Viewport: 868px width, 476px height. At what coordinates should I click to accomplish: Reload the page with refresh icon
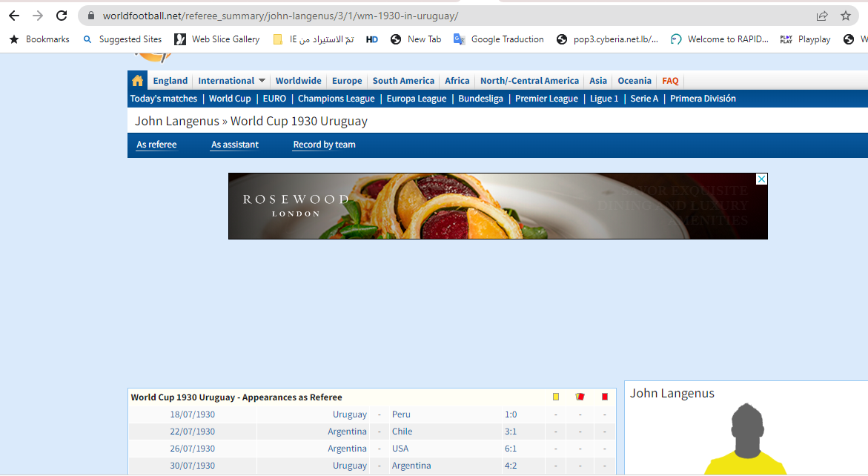[x=62, y=16]
